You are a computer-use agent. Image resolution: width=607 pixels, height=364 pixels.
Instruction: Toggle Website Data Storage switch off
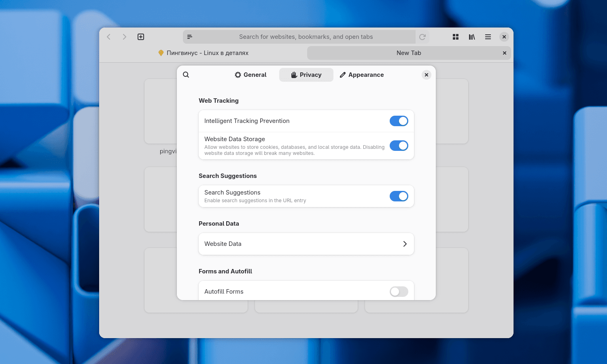pyautogui.click(x=399, y=146)
